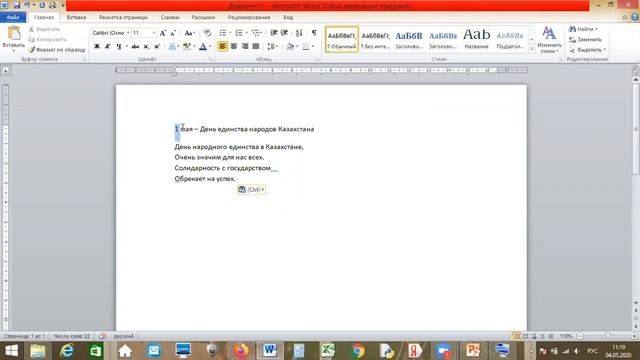Viewport: 640px width, 360px height.
Task: Apply Обычный style
Action: tap(342, 40)
